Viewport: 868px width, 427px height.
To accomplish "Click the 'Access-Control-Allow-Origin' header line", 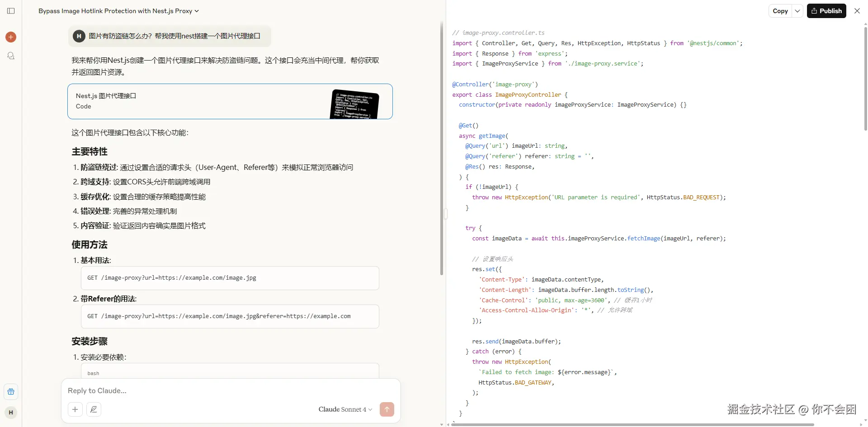I will pos(556,310).
